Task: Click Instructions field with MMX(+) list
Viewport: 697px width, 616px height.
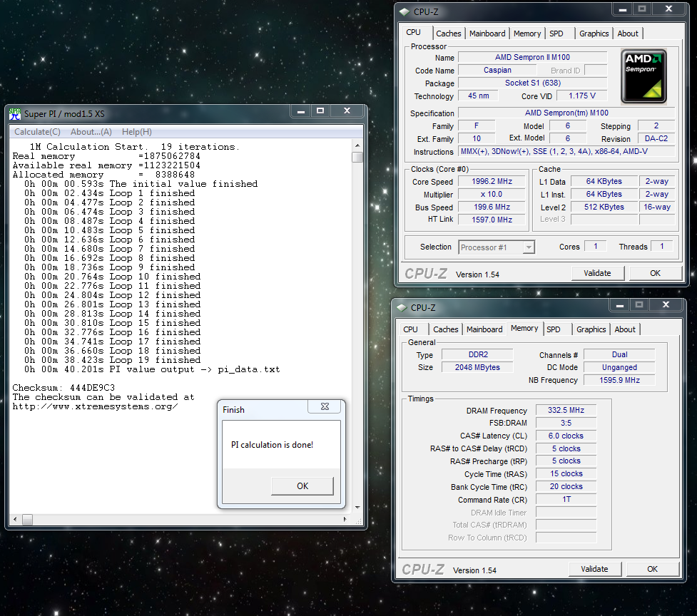Action: point(566,151)
